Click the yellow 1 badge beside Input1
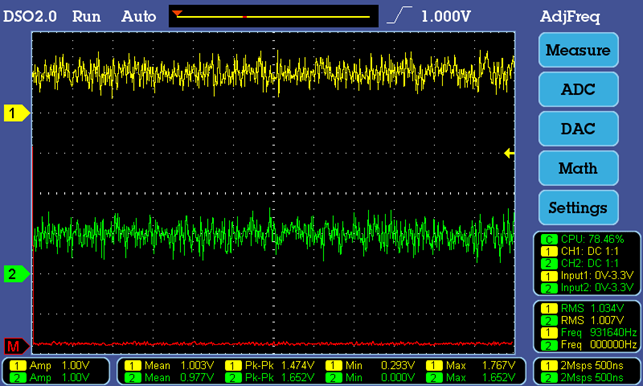The height and width of the screenshot is (386, 643). pyautogui.click(x=549, y=276)
